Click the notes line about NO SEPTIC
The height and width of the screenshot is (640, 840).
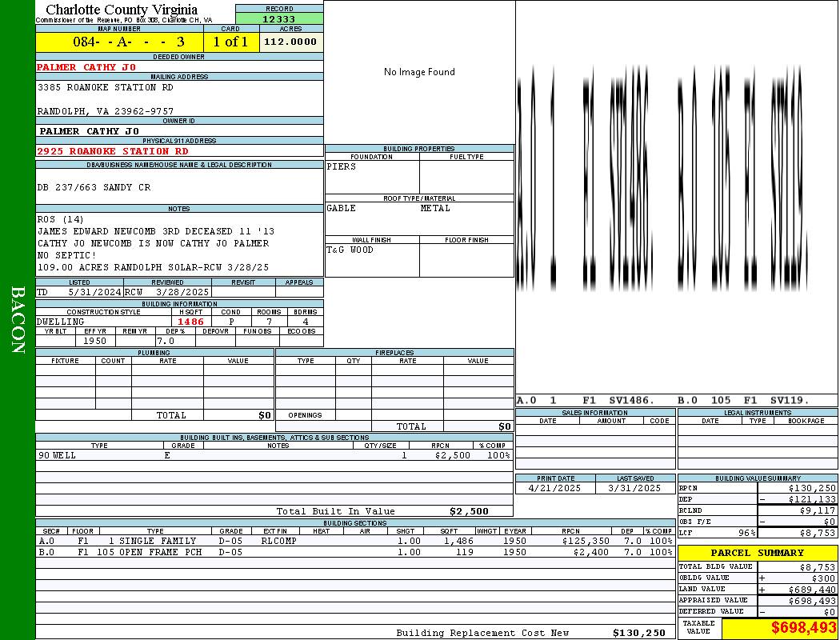point(66,255)
